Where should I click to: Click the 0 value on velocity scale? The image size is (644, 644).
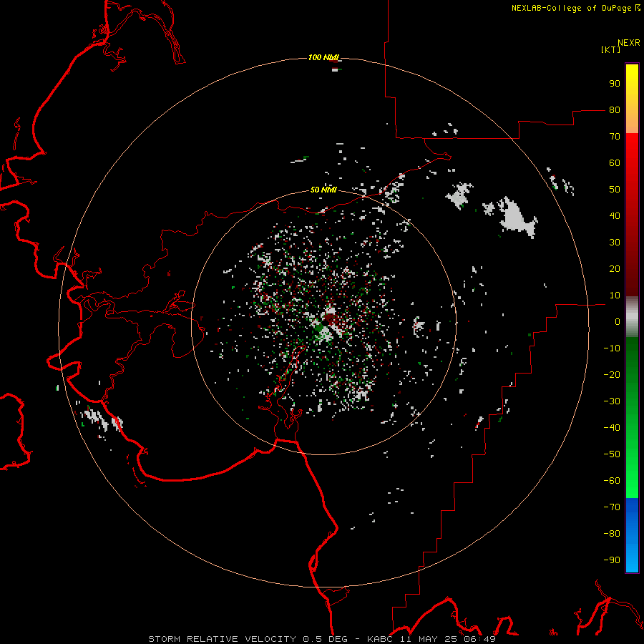click(618, 322)
